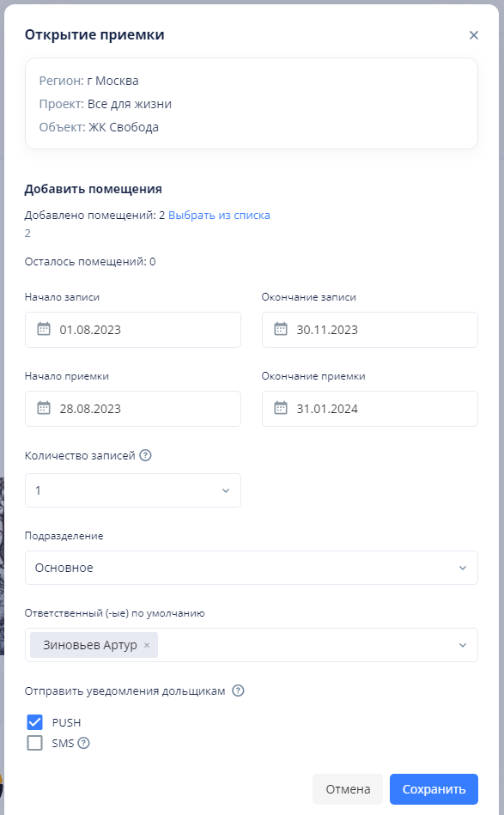Expand the Количество записей dropdown
Viewport: 504px width, 815px height.
coord(226,490)
